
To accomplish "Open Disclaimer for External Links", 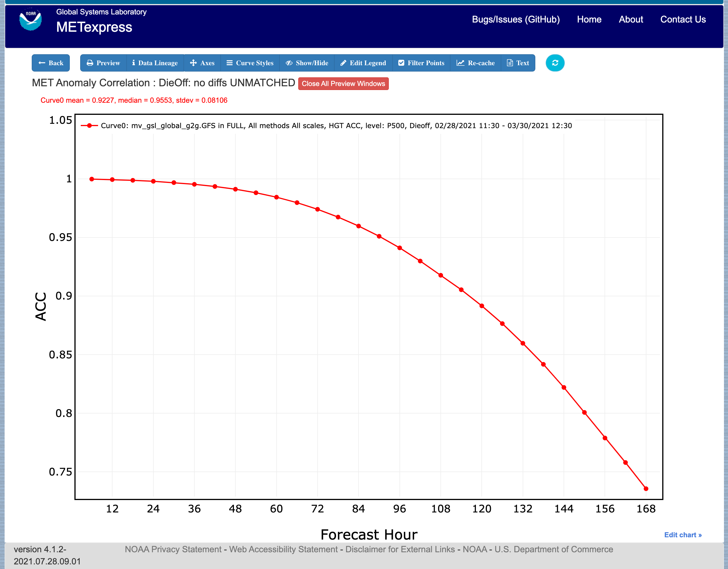I will pyautogui.click(x=400, y=549).
